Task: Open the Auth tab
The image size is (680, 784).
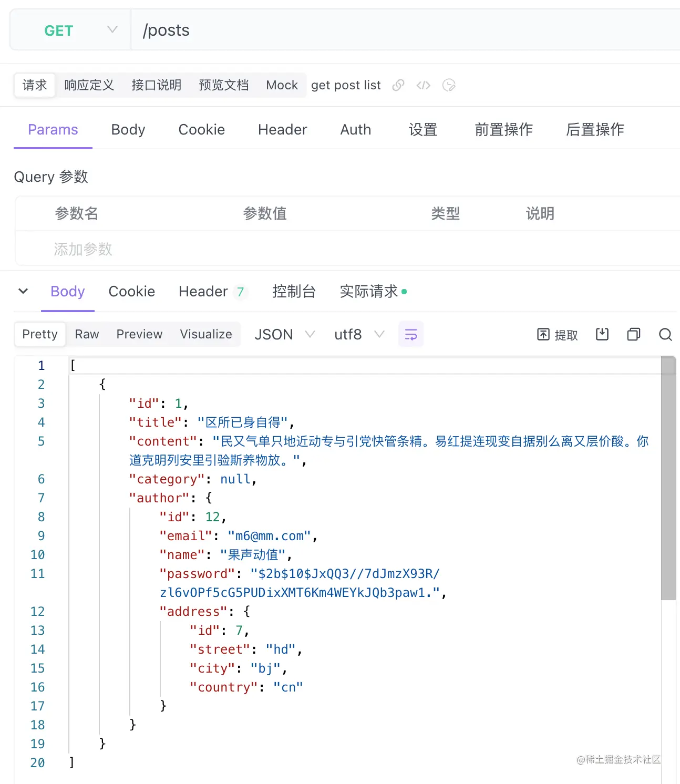Action: coord(356,130)
